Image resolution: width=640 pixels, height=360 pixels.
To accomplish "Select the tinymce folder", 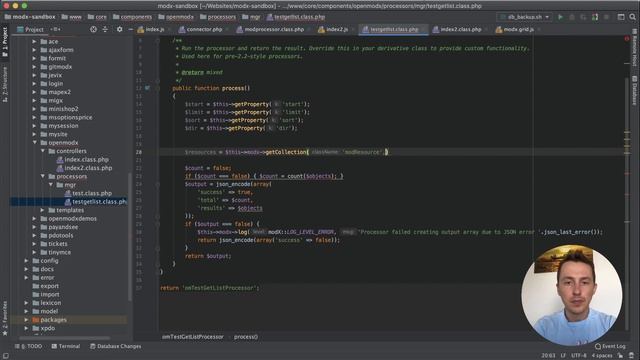I will coord(59,252).
